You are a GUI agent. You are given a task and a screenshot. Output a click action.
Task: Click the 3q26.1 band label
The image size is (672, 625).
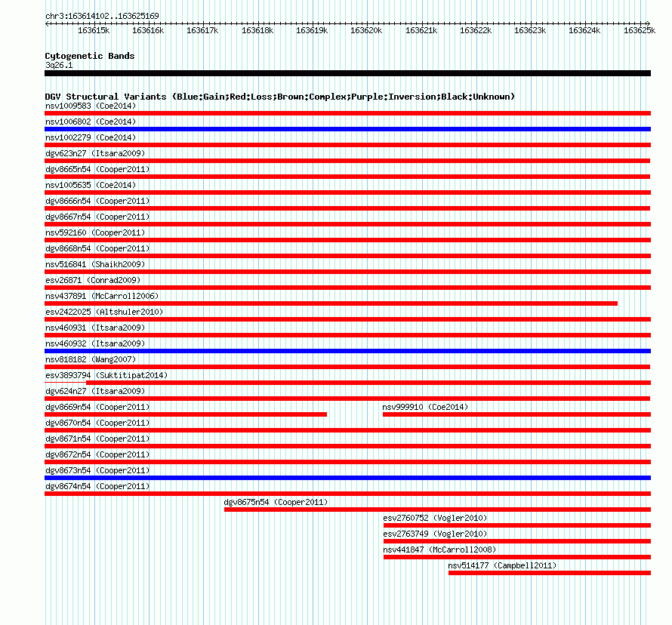[x=59, y=65]
